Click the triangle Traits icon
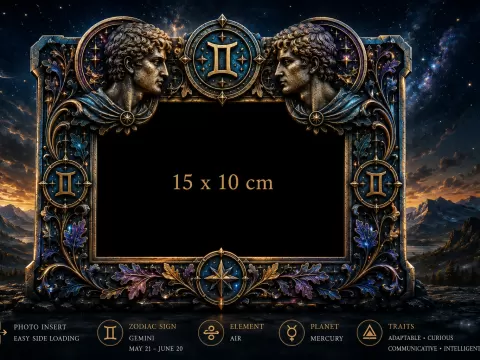The width and height of the screenshot is (480, 360). [369, 332]
